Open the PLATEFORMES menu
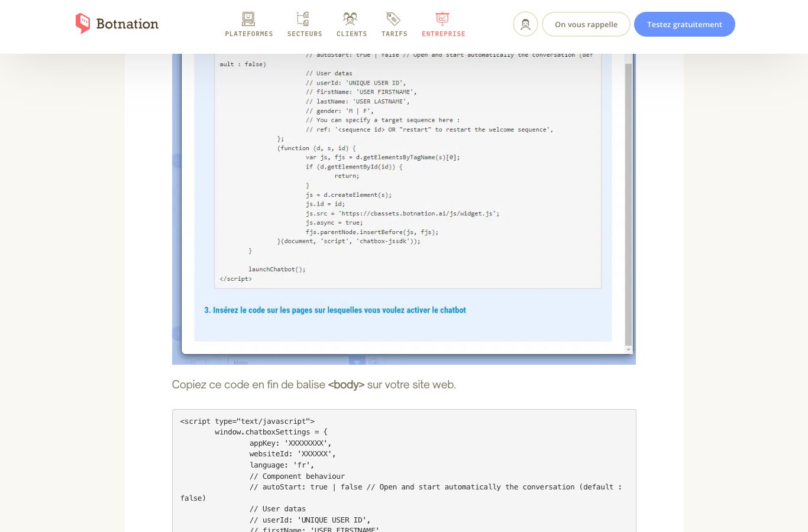Viewport: 808px width, 532px height. (x=249, y=34)
